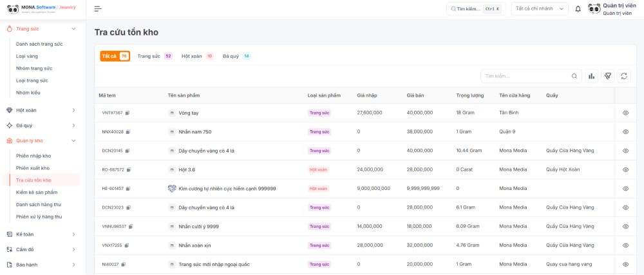This screenshot has height=275, width=644.
Task: Go to Kiểm kê sản phẩm
Action: (x=37, y=193)
